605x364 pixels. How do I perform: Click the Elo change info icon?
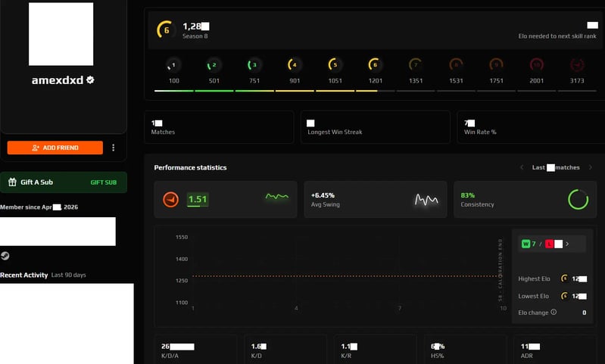(554, 312)
